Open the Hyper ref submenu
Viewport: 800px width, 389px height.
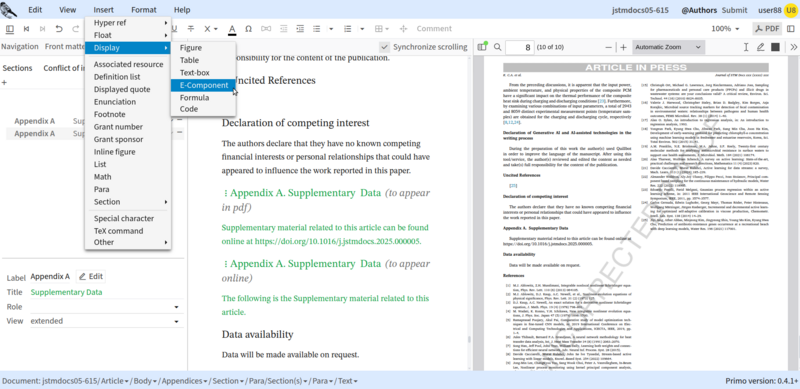[128, 22]
